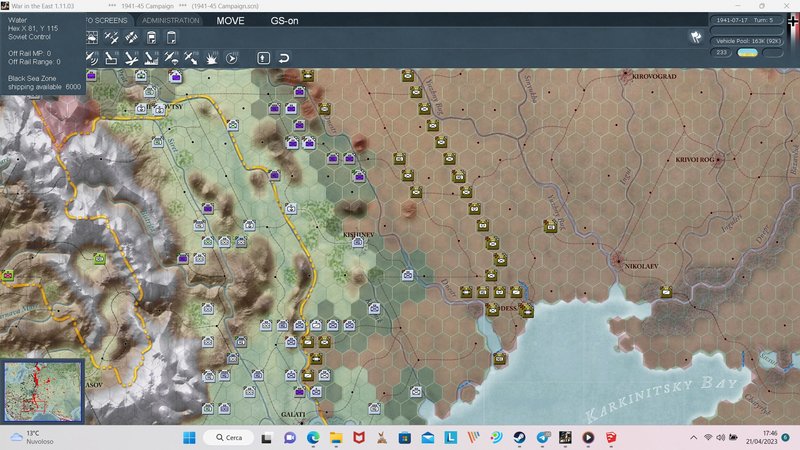The image size is (800, 450).
Task: Click the MOVE mode label
Action: (x=230, y=21)
